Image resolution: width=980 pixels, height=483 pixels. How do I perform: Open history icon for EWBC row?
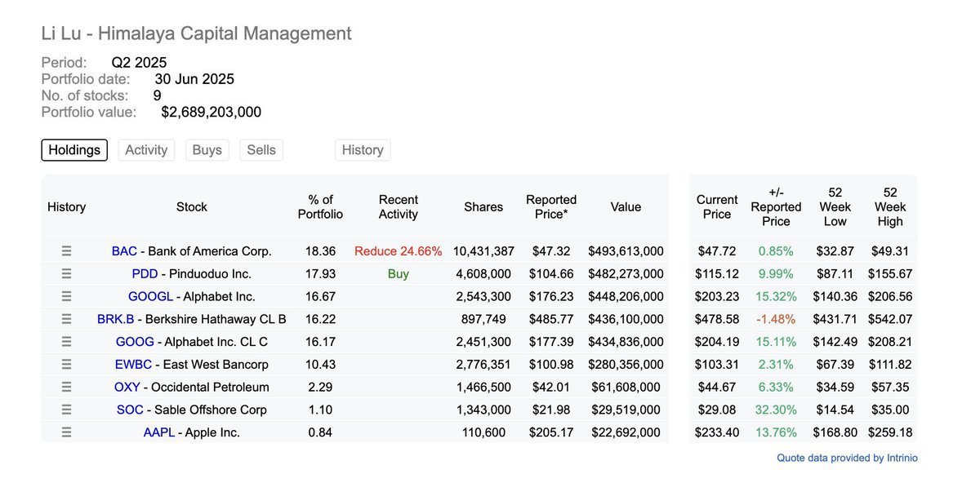67,364
